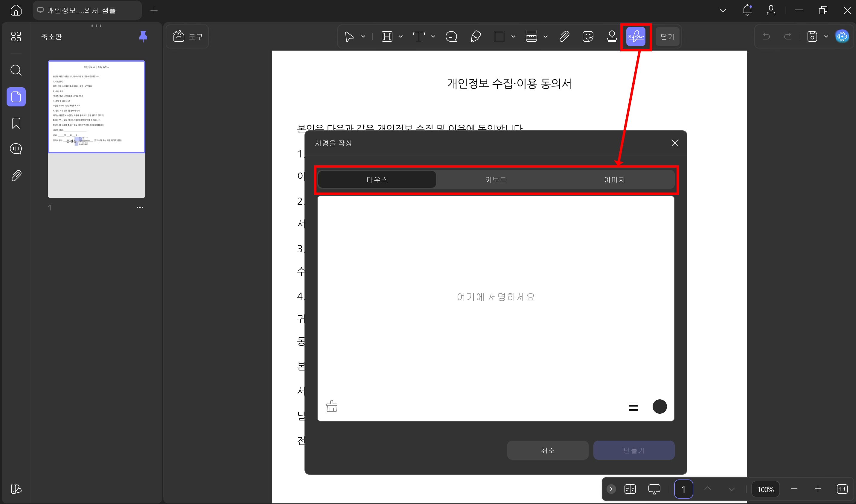Viewport: 856px width, 504px height.
Task: Select the sticker tool
Action: pyautogui.click(x=588, y=36)
